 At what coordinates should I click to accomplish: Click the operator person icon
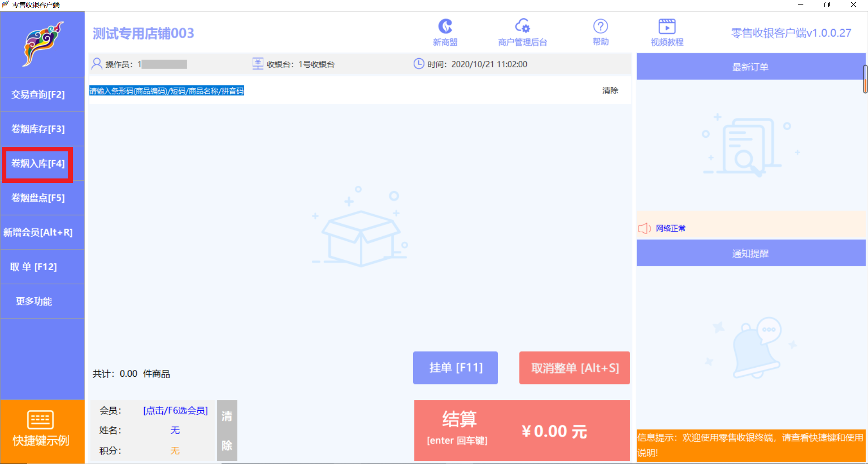coord(96,64)
